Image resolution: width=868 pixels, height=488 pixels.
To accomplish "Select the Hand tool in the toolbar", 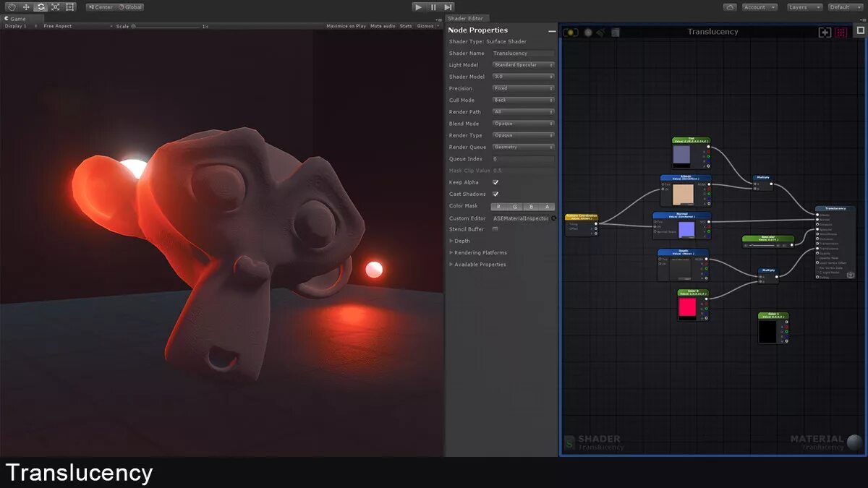I will pos(12,7).
